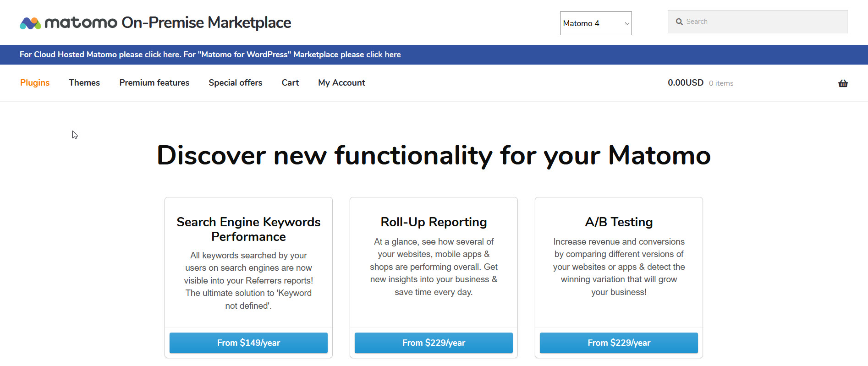Click A/B Testing From $229/year button
Image resolution: width=868 pixels, height=366 pixels.
coord(619,343)
